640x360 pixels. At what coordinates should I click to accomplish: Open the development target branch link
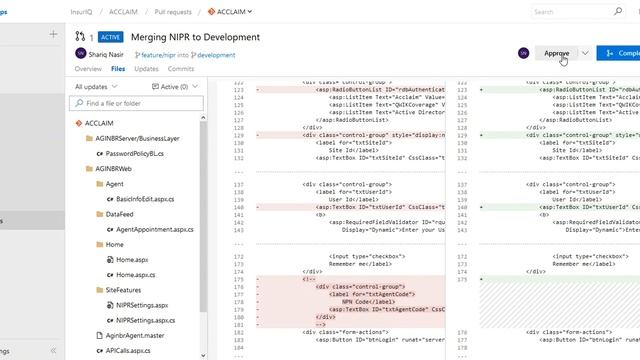[x=213, y=55]
